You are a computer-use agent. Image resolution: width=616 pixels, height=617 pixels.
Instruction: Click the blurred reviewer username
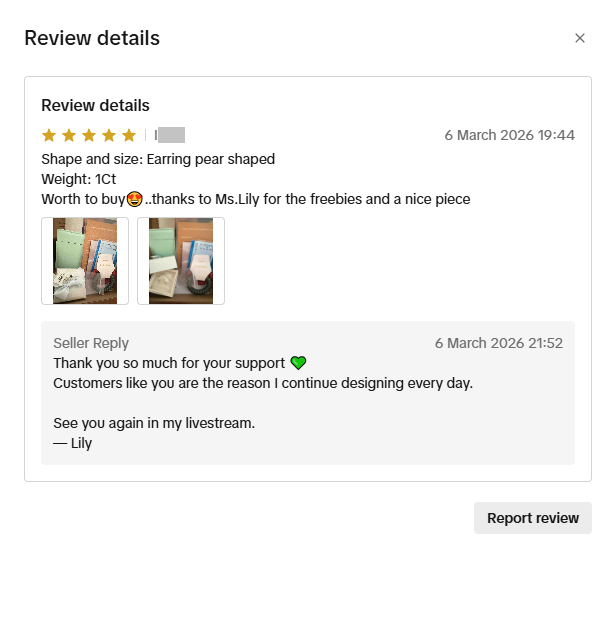click(170, 135)
